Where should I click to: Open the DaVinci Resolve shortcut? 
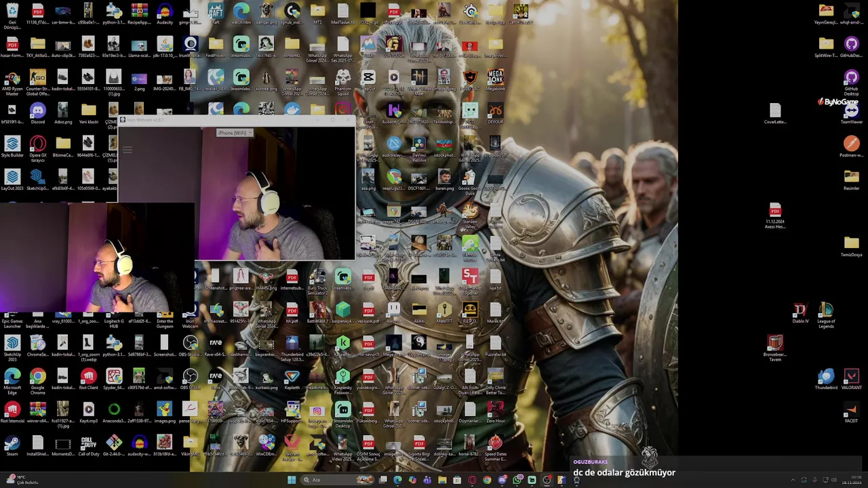[x=419, y=148]
